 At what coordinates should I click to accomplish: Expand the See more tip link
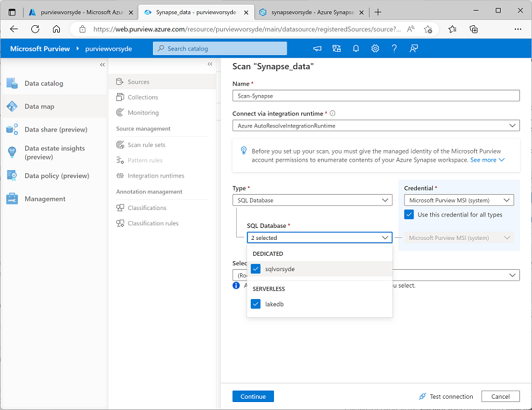487,159
